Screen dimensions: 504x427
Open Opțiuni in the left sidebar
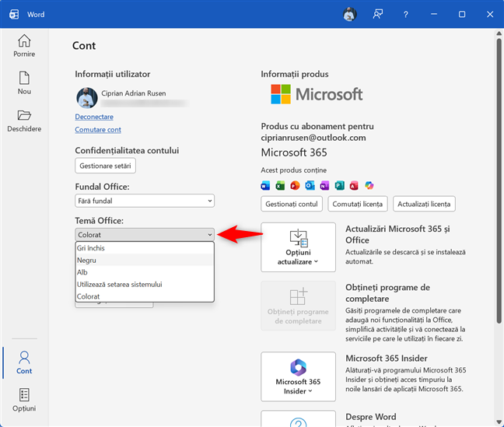(x=24, y=400)
